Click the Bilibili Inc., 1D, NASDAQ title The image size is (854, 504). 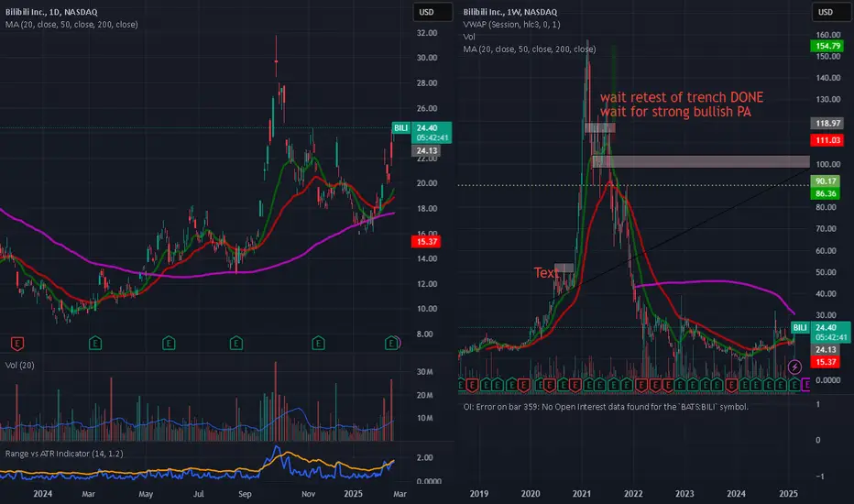pyautogui.click(x=51, y=12)
